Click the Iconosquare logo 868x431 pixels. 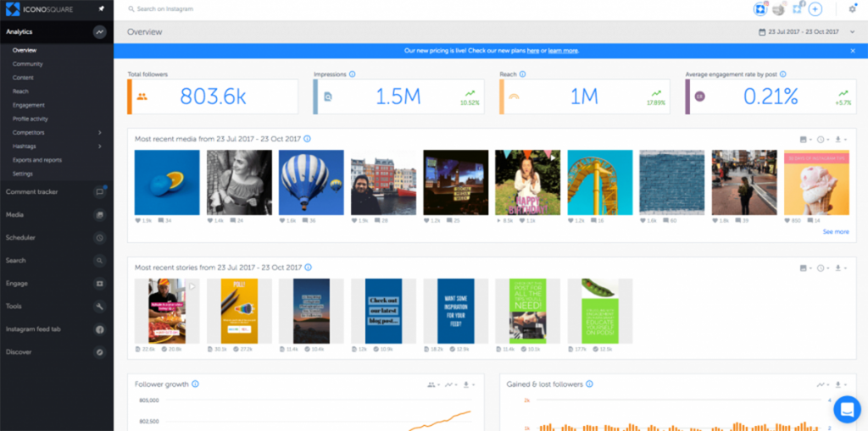[x=39, y=8]
